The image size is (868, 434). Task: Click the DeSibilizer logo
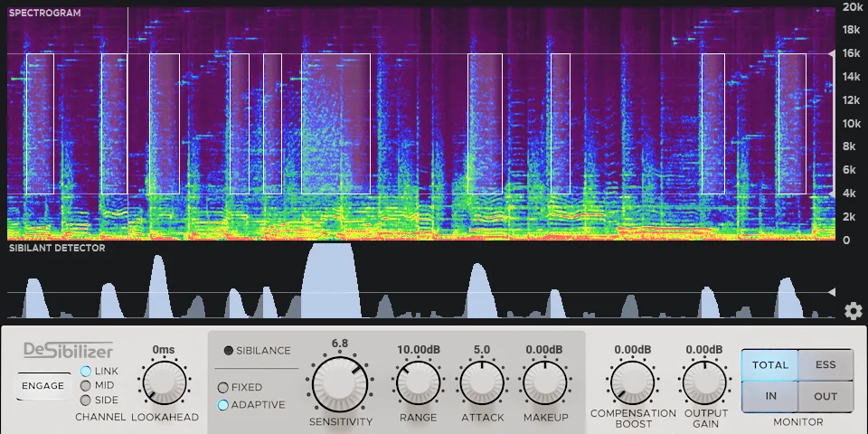click(68, 350)
